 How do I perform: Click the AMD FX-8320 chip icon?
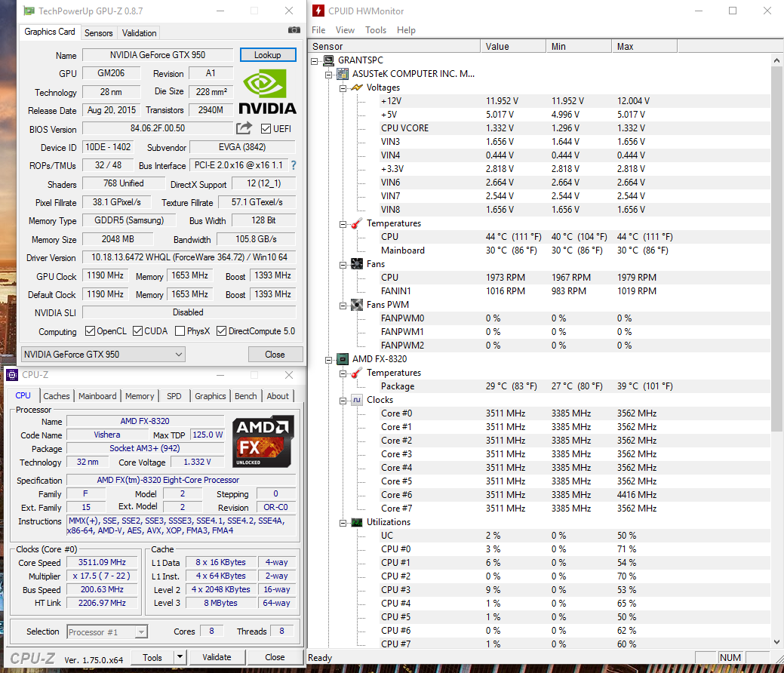point(343,359)
